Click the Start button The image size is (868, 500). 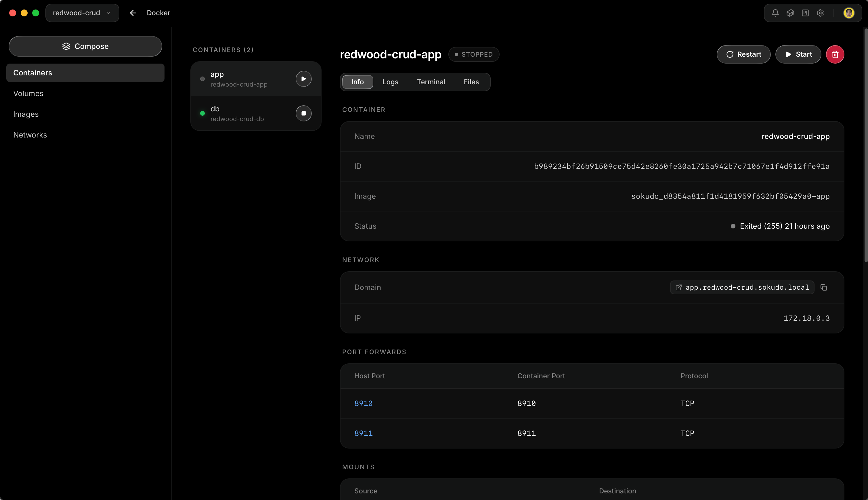[798, 54]
